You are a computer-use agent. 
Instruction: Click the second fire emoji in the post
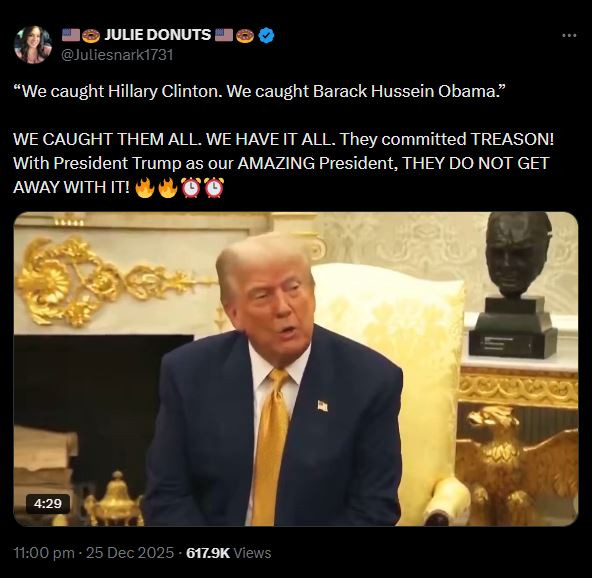coord(168,187)
